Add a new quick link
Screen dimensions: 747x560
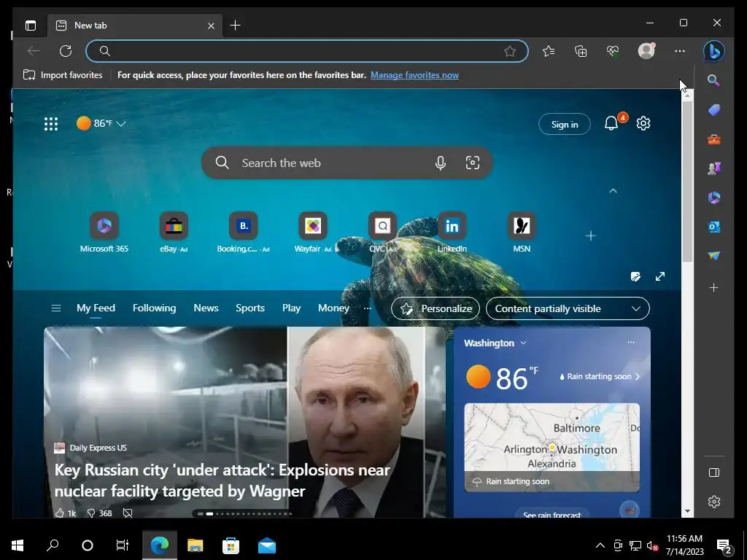point(591,236)
